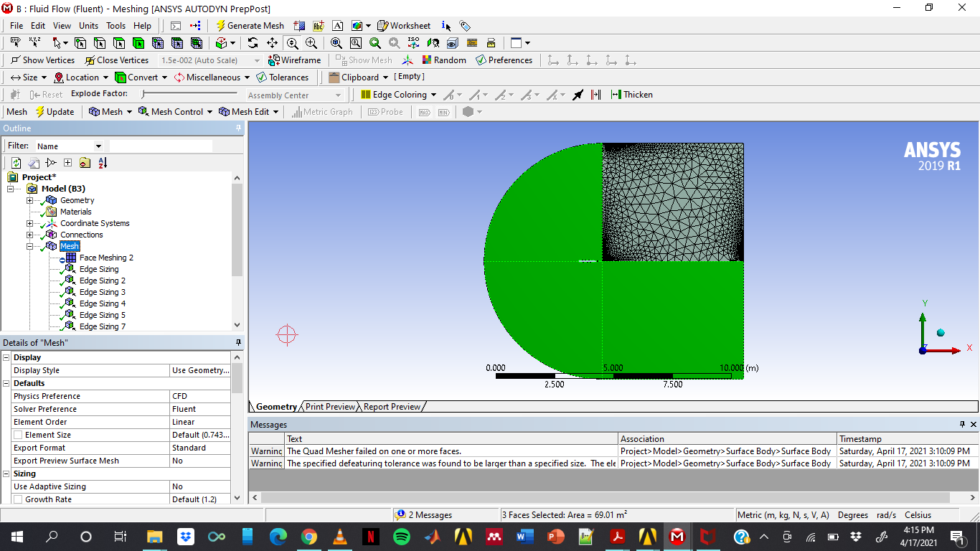Expand the Geometry tree node

coord(30,200)
